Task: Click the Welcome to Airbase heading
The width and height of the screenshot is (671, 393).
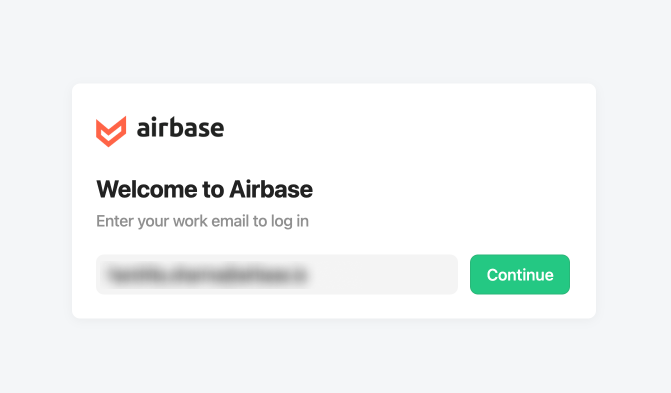Action: tap(205, 189)
